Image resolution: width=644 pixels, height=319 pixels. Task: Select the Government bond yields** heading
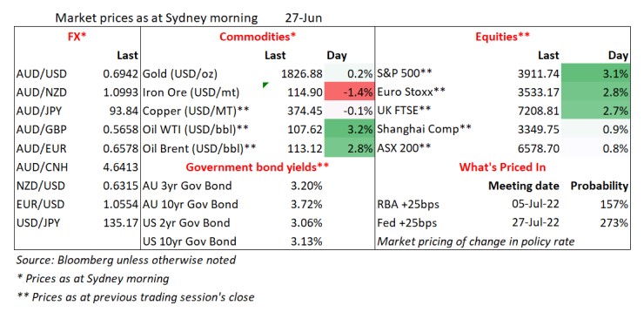(x=258, y=167)
